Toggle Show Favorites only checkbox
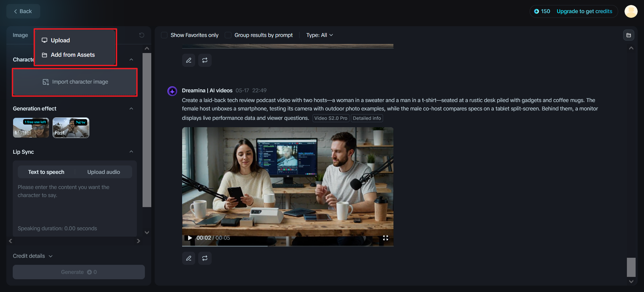The image size is (644, 292). 164,35
